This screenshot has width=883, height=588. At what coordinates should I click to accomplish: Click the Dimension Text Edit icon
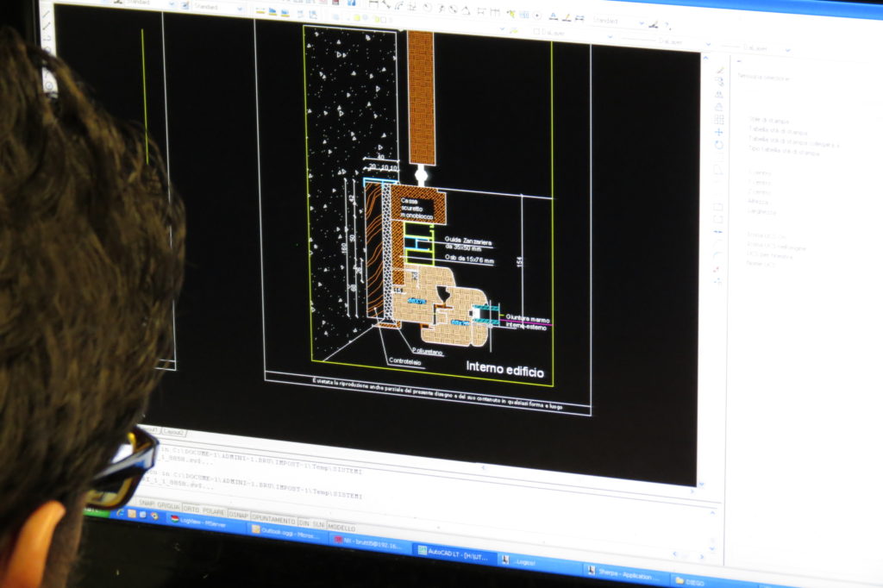coord(567,17)
